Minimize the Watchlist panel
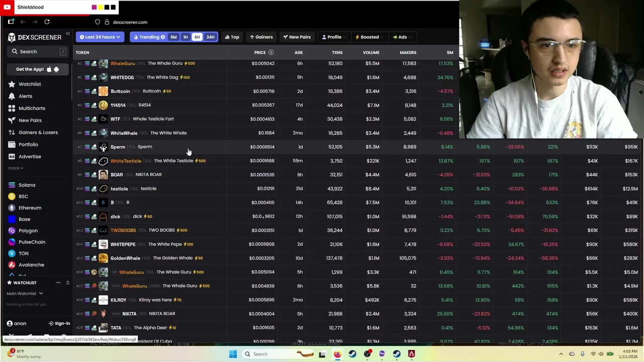This screenshot has width=644, height=362. click(58, 283)
